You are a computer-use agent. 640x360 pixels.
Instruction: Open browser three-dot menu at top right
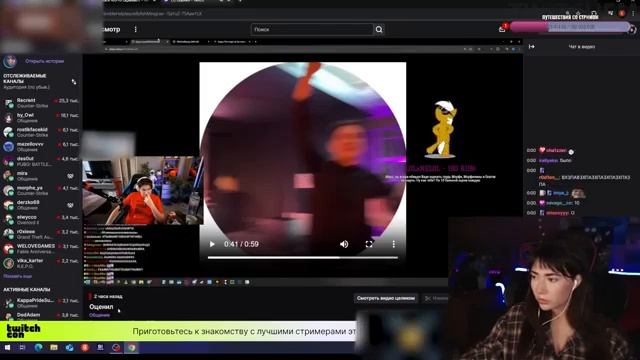[633, 13]
